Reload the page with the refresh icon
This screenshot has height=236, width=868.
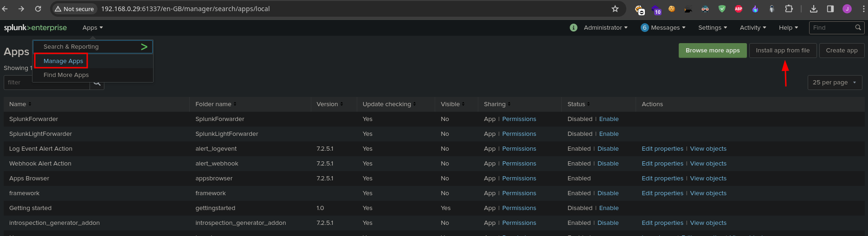[38, 9]
